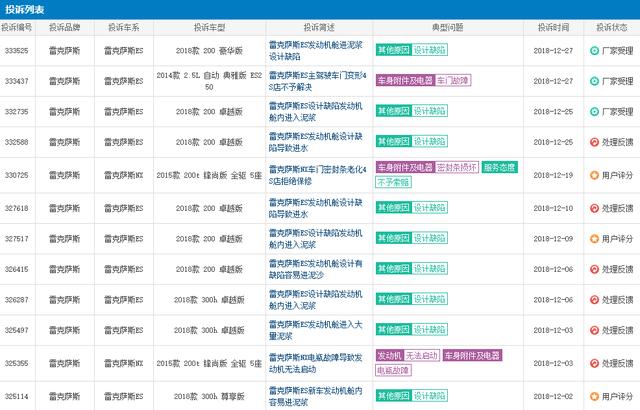The width and height of the screenshot is (640, 410).
Task: Click the 用户评分 status icon for complaint 325114
Action: (594, 396)
